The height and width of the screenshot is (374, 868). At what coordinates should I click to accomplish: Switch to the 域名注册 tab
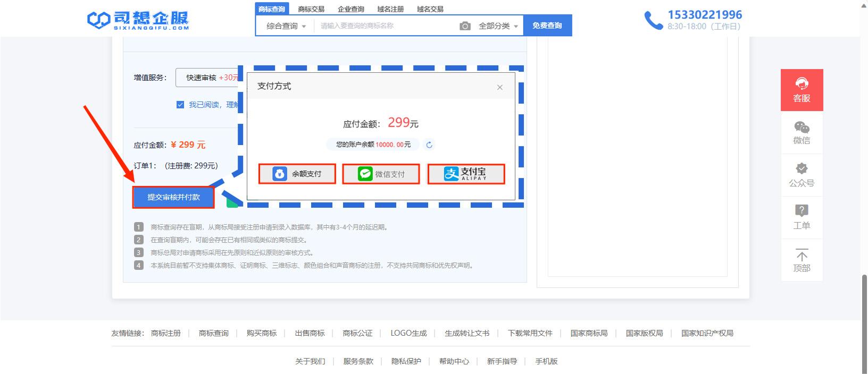coord(390,9)
